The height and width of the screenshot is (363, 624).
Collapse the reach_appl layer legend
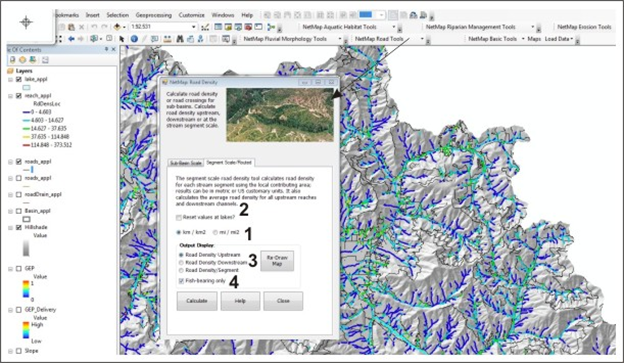click(x=11, y=96)
